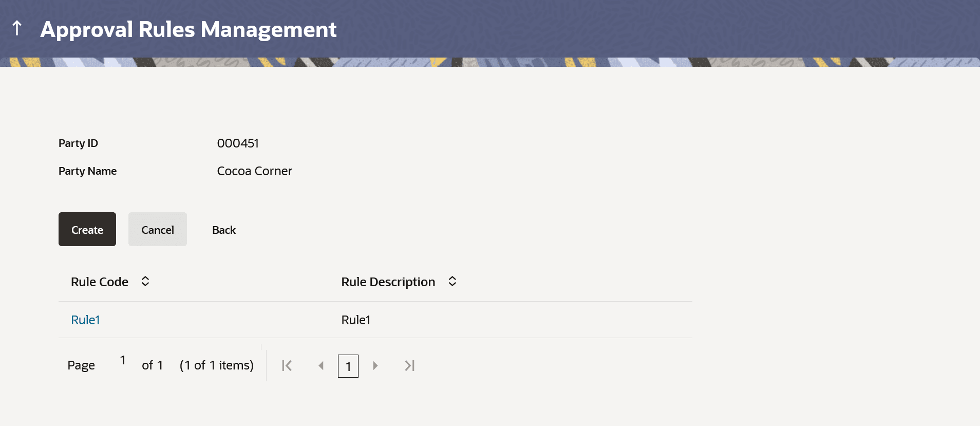Click the Rule Description column header

[x=388, y=282]
